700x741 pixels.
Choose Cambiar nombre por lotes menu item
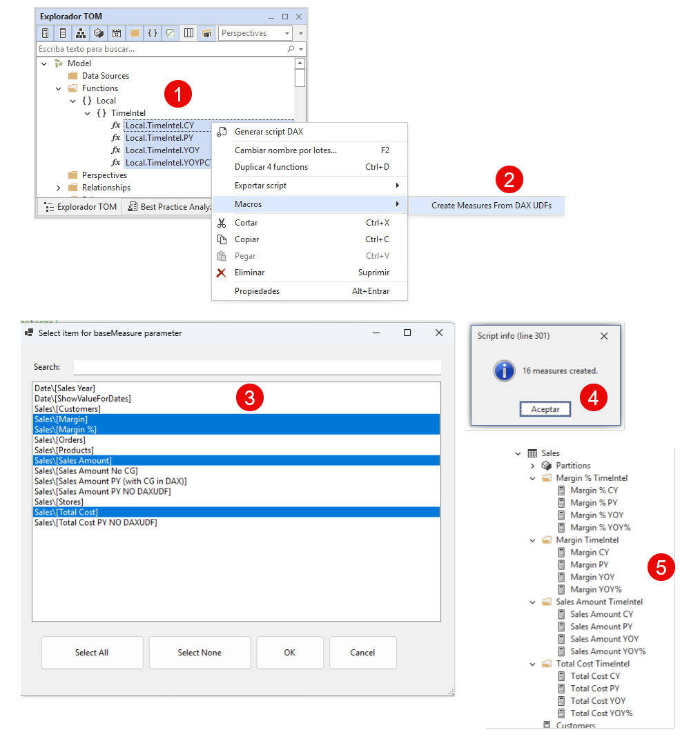[x=309, y=150]
